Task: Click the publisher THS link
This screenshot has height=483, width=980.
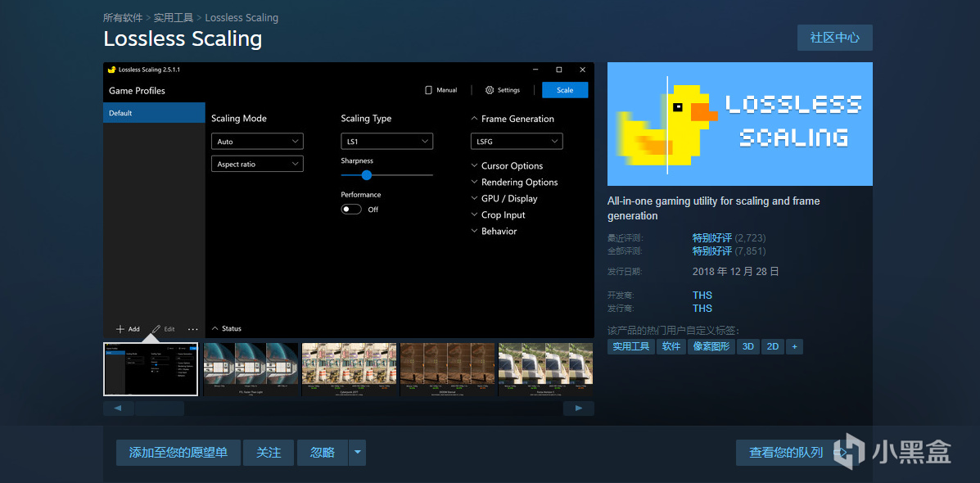Action: tap(702, 308)
